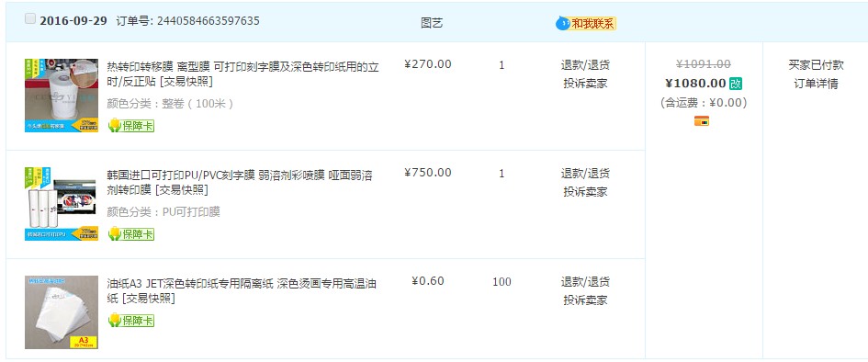This screenshot has height=362, width=868.
Task: Click 退款/退货 for the ¥270.00 item
Action: [x=586, y=64]
